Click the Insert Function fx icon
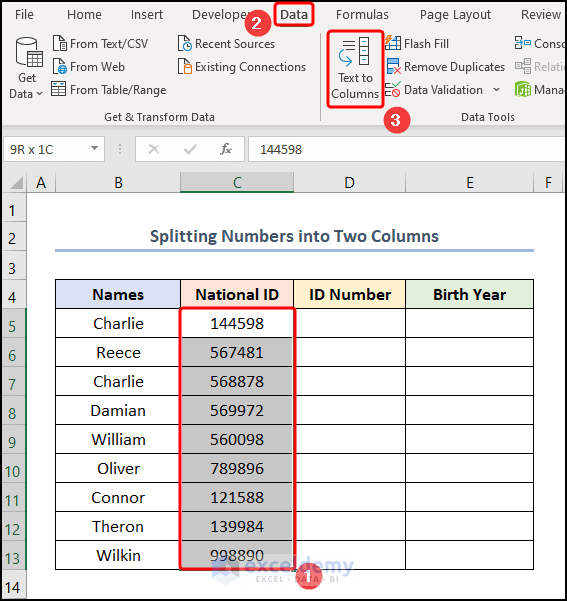The width and height of the screenshot is (567, 601). (x=226, y=149)
